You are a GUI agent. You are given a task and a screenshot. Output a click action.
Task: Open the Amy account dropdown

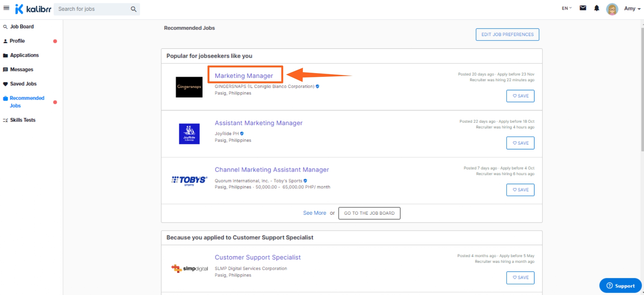632,9
